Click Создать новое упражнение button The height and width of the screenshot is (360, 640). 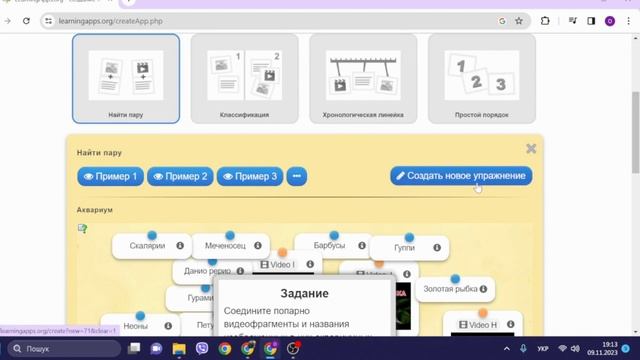pos(461,176)
